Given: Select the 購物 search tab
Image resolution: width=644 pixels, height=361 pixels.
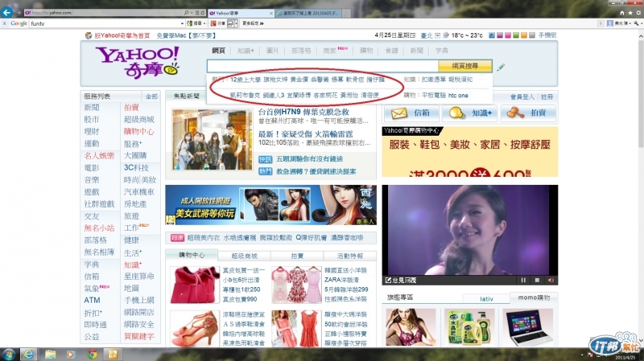Looking at the screenshot, I should (366, 51).
